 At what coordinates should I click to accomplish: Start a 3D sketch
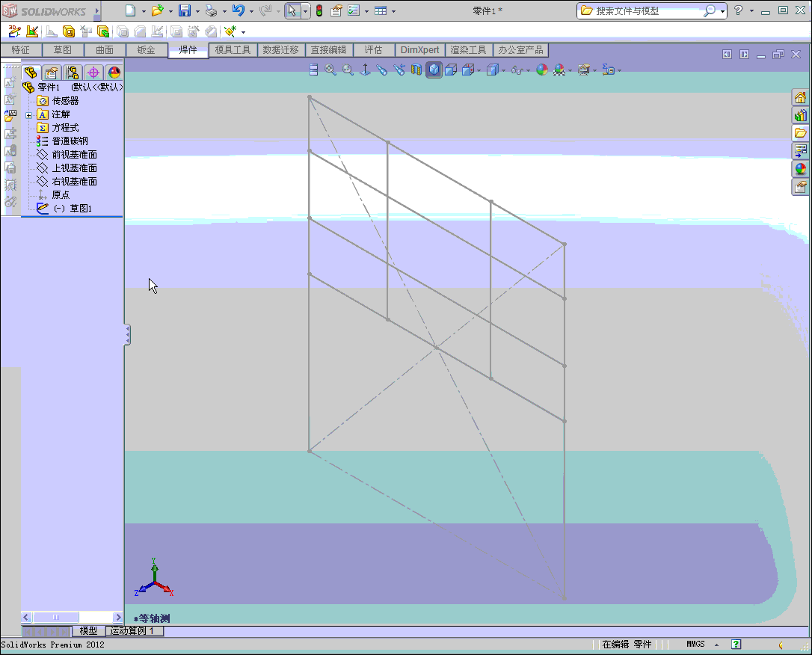(x=14, y=31)
